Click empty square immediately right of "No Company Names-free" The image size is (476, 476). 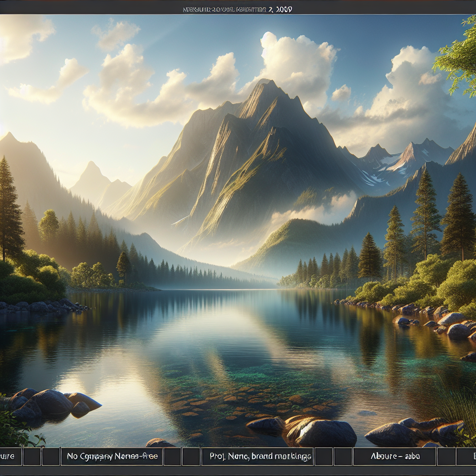pyautogui.click(x=172, y=456)
